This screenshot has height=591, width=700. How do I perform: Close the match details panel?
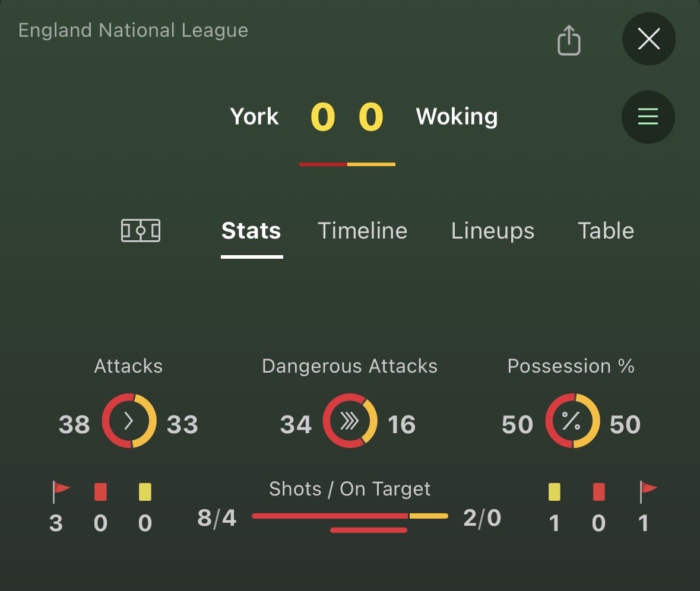click(x=648, y=39)
